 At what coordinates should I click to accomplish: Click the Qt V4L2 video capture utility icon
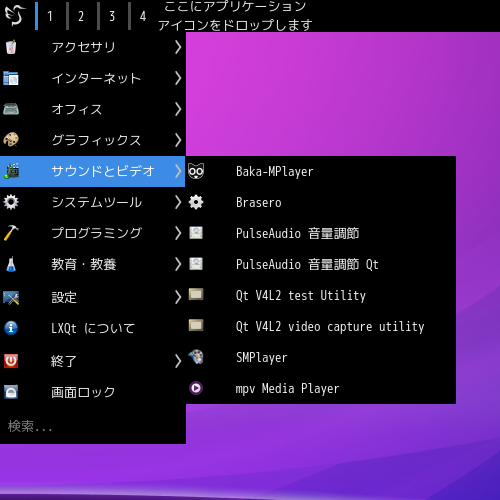(196, 325)
